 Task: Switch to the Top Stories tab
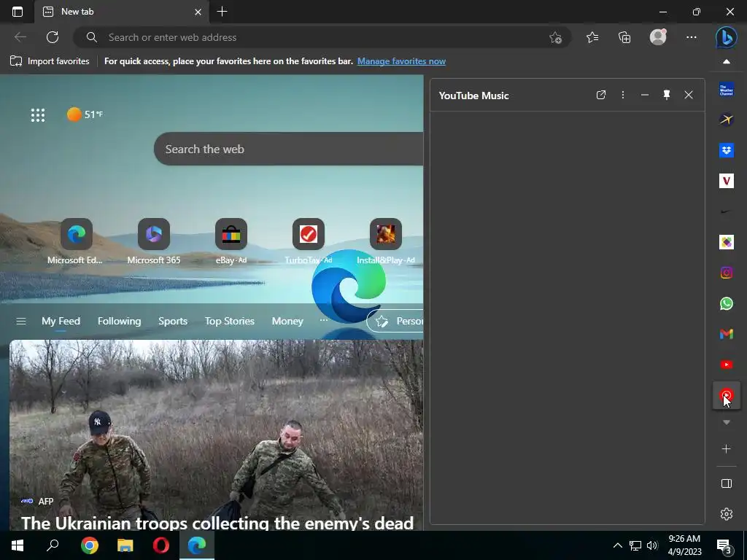(x=229, y=321)
